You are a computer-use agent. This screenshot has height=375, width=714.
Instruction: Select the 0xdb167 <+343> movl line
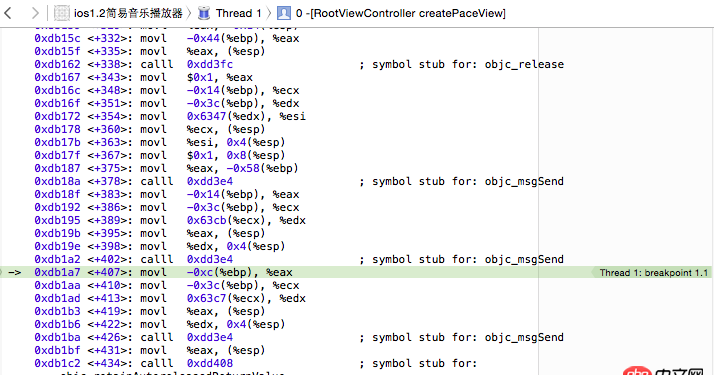(x=143, y=77)
